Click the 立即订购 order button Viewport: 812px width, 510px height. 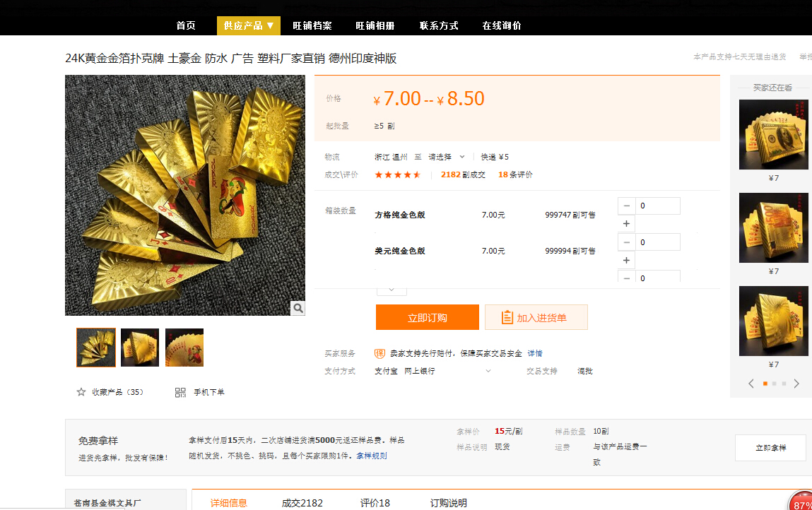427,317
